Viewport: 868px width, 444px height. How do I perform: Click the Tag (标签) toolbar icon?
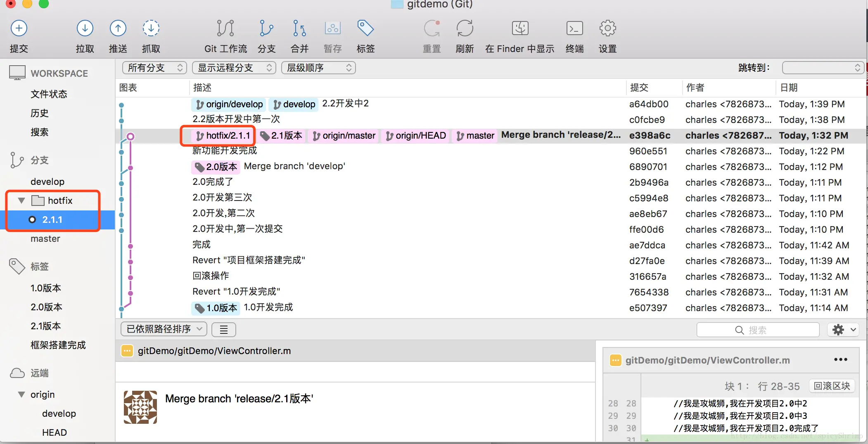(x=365, y=28)
